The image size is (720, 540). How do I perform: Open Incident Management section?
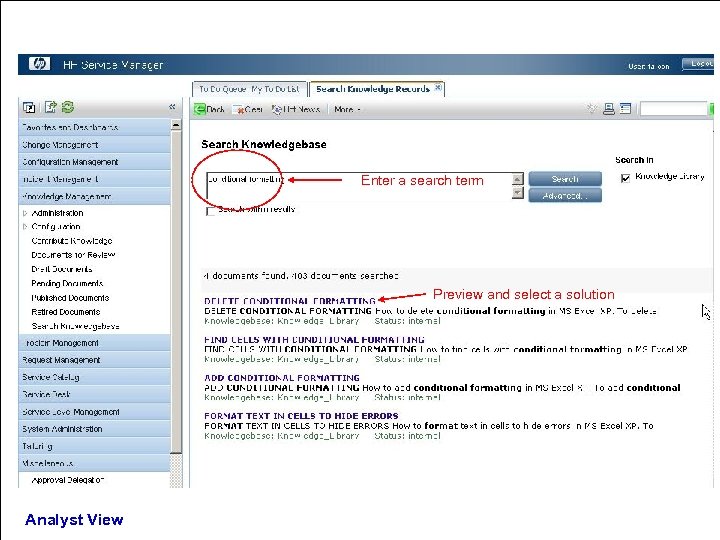[x=95, y=179]
